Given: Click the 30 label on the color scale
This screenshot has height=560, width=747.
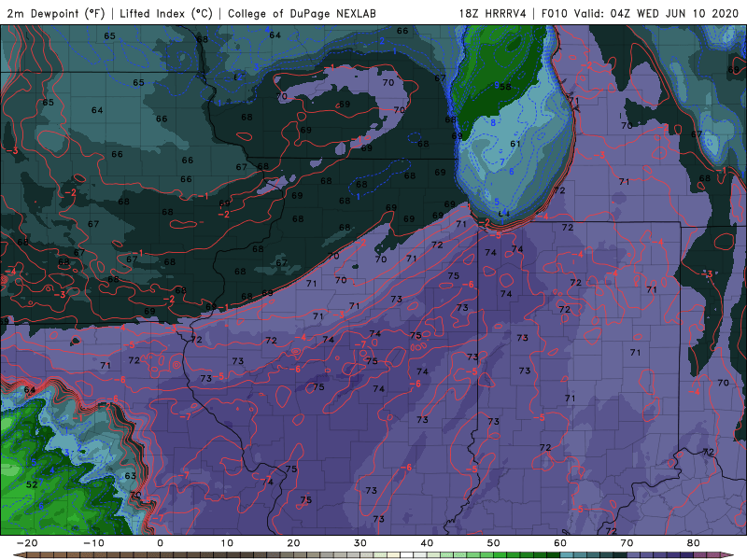Looking at the screenshot, I should click(x=360, y=543).
